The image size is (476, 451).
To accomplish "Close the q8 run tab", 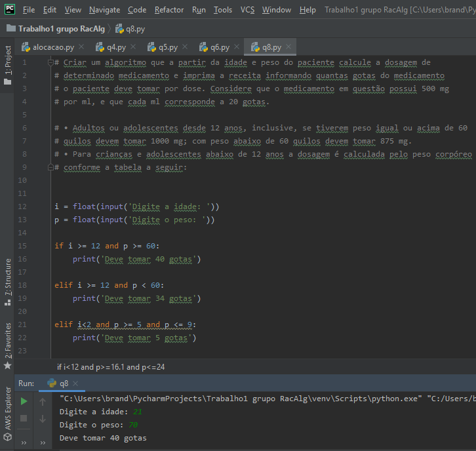I will [x=75, y=383].
